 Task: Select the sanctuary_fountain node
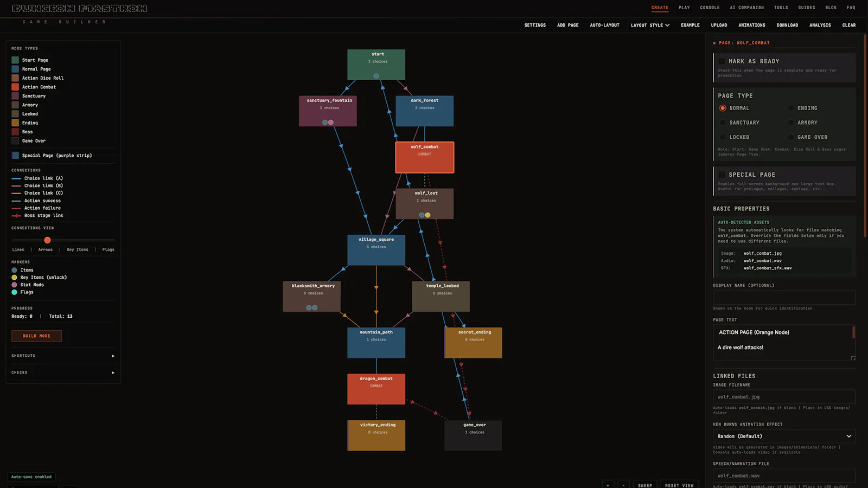click(x=328, y=111)
